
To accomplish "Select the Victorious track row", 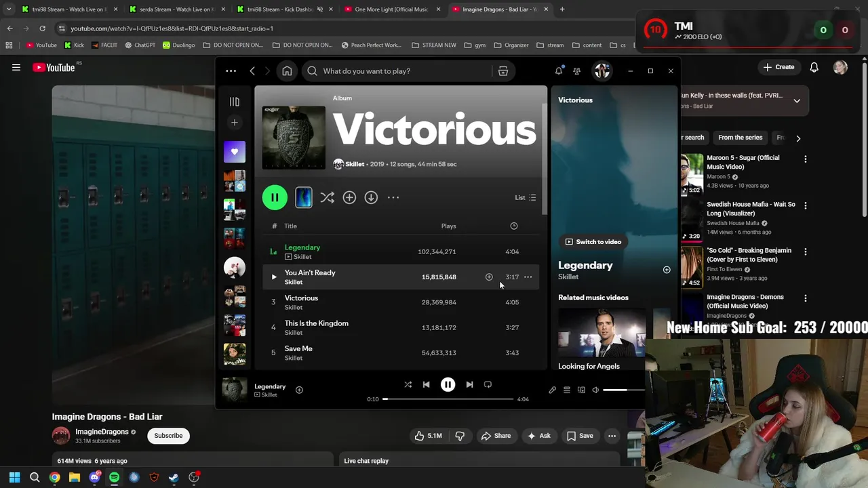I will (x=401, y=302).
